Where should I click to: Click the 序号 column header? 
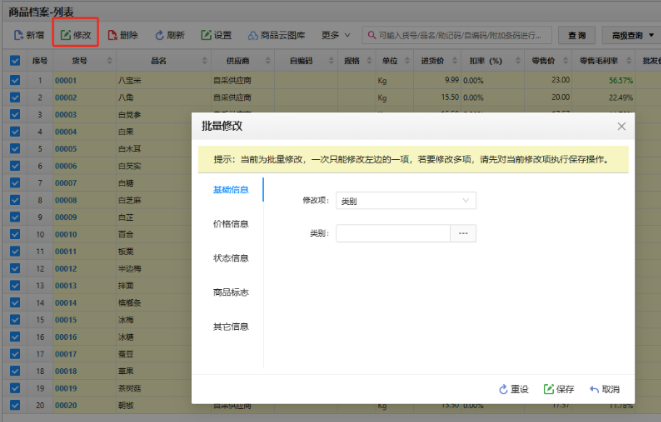40,61
